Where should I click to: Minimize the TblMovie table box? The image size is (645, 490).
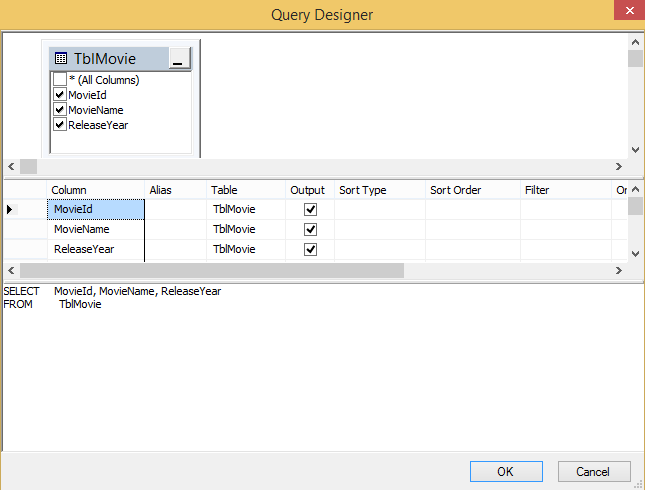pos(179,60)
